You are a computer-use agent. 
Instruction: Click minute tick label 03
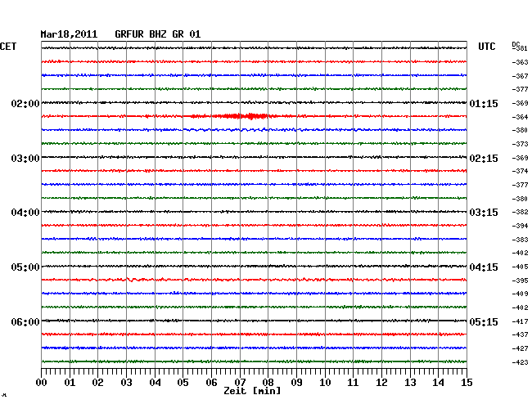coord(126,383)
